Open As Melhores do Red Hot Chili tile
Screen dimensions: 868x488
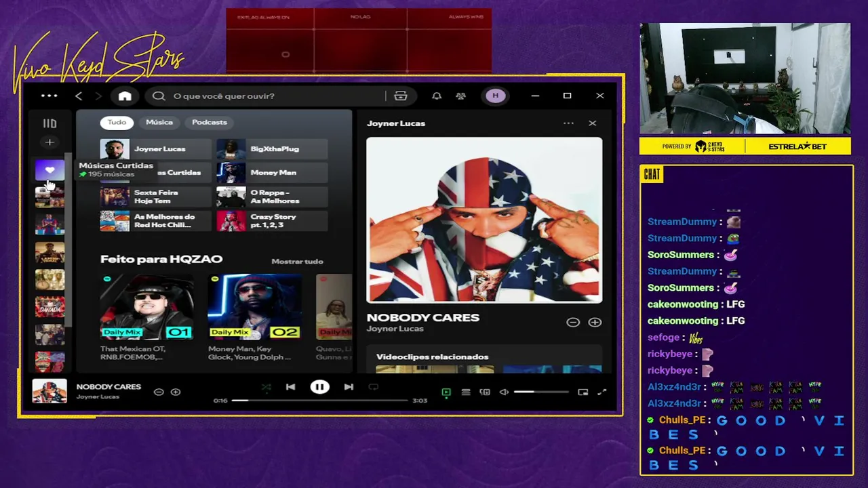tap(155, 221)
